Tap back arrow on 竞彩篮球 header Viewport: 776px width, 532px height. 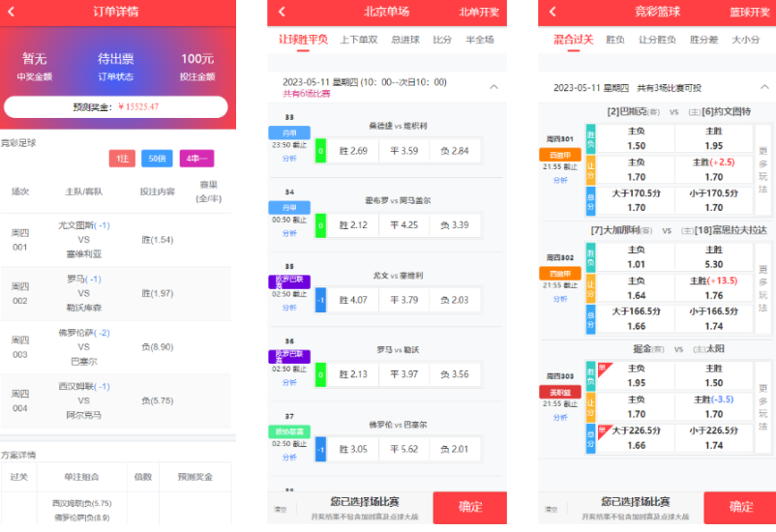click(552, 12)
